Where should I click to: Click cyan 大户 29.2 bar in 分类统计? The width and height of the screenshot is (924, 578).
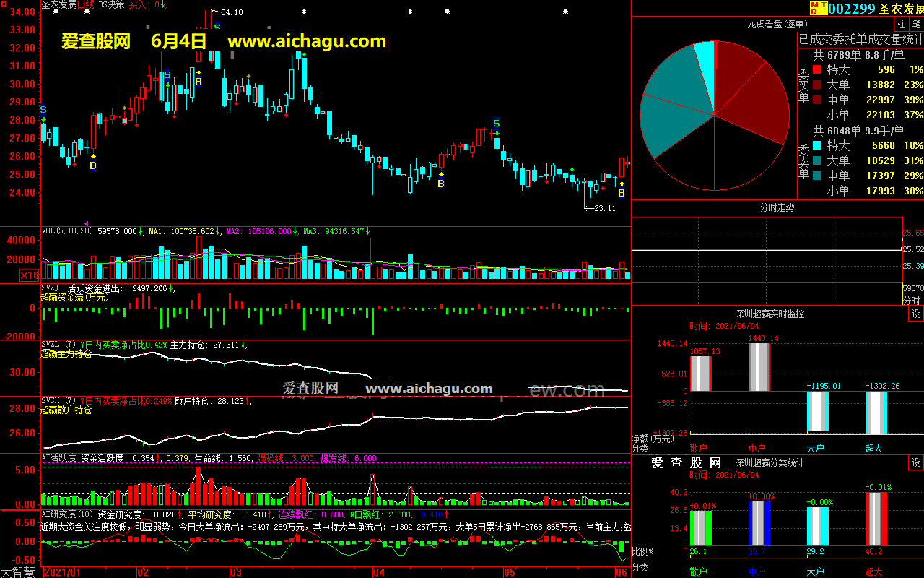coord(818,526)
